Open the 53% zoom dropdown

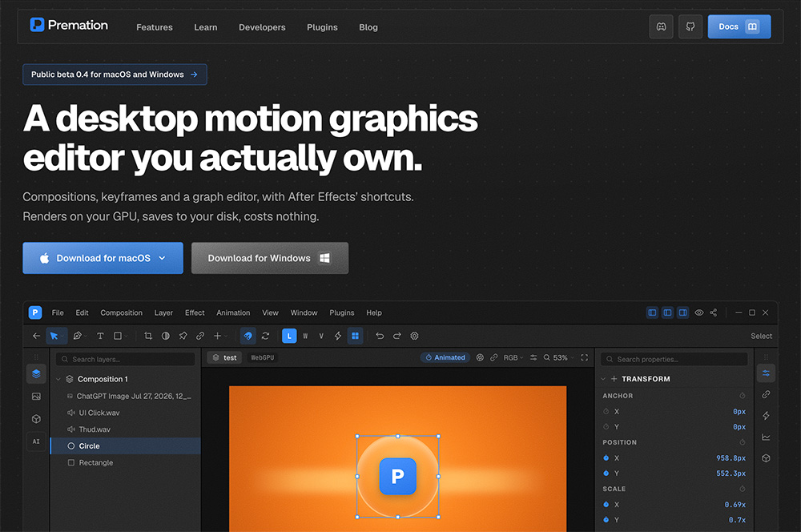[559, 357]
